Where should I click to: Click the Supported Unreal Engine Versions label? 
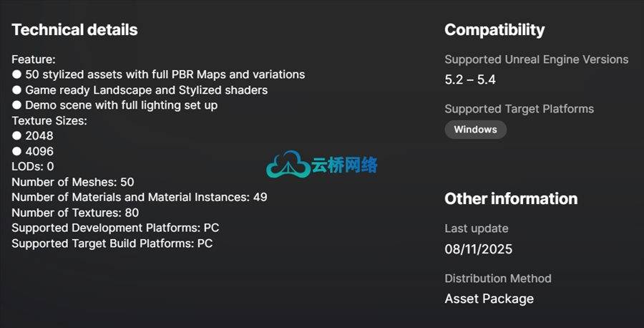(537, 59)
